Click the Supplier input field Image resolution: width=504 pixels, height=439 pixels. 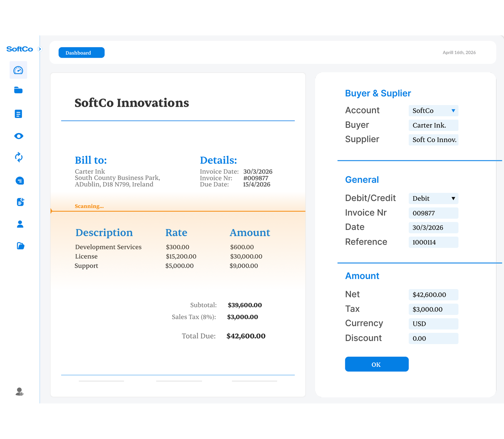point(433,140)
